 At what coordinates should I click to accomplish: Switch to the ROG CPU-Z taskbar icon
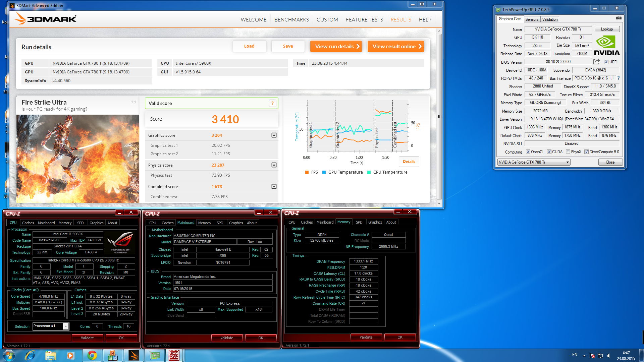(x=174, y=355)
